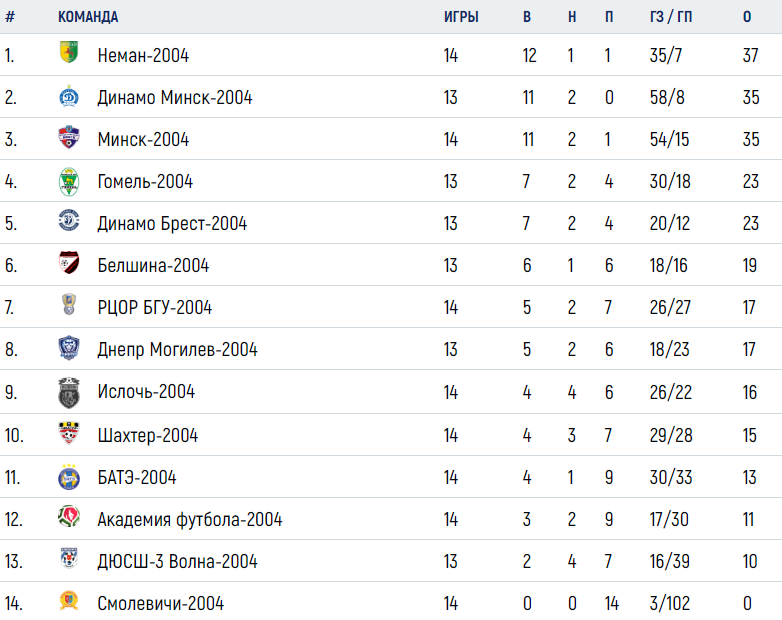782x620 pixels.
Task: Sort standings by ИГРЫ column header
Action: [x=461, y=17]
